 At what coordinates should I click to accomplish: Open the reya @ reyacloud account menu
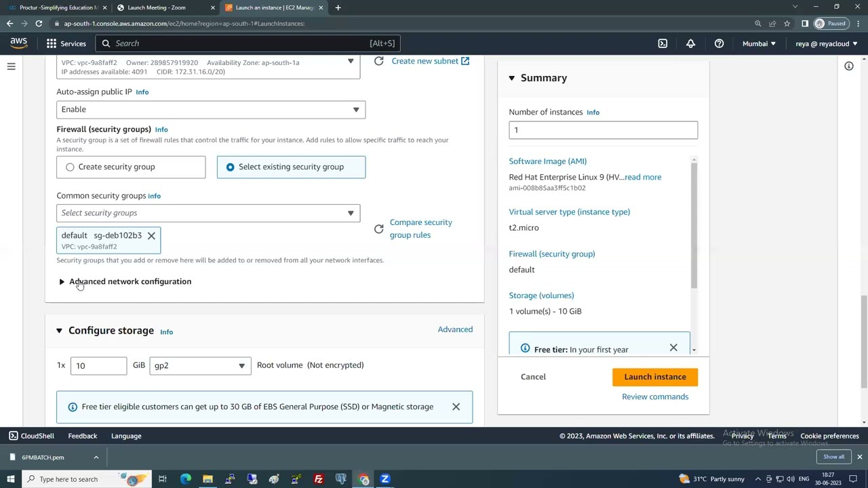827,43
